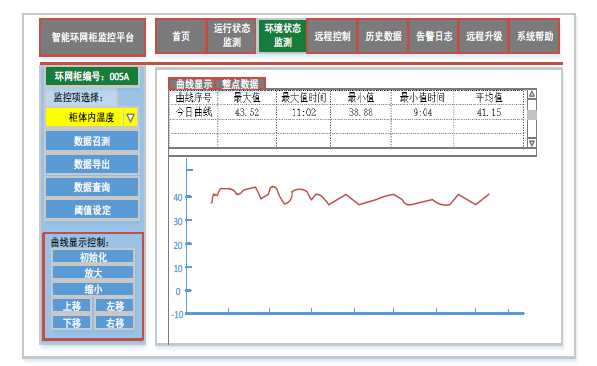This screenshot has width=597, height=366.
Task: Click the table scrollbar up arrow
Action: 532,94
